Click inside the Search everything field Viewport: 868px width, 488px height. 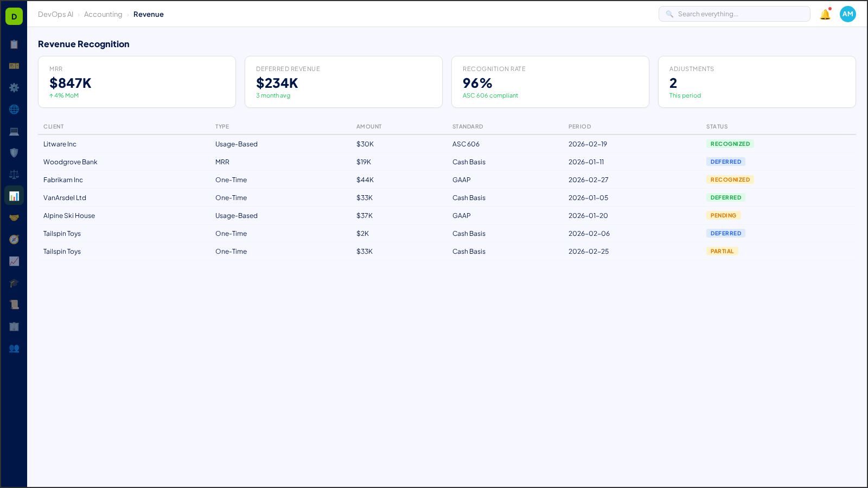click(734, 14)
